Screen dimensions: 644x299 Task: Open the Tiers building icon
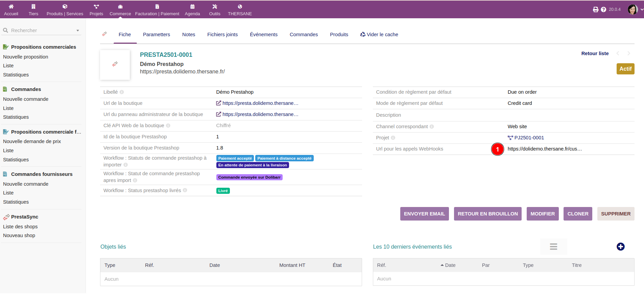tap(33, 6)
